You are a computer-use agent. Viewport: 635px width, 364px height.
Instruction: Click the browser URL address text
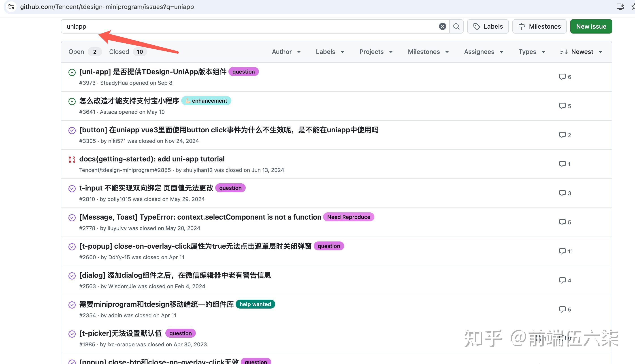[x=107, y=7]
